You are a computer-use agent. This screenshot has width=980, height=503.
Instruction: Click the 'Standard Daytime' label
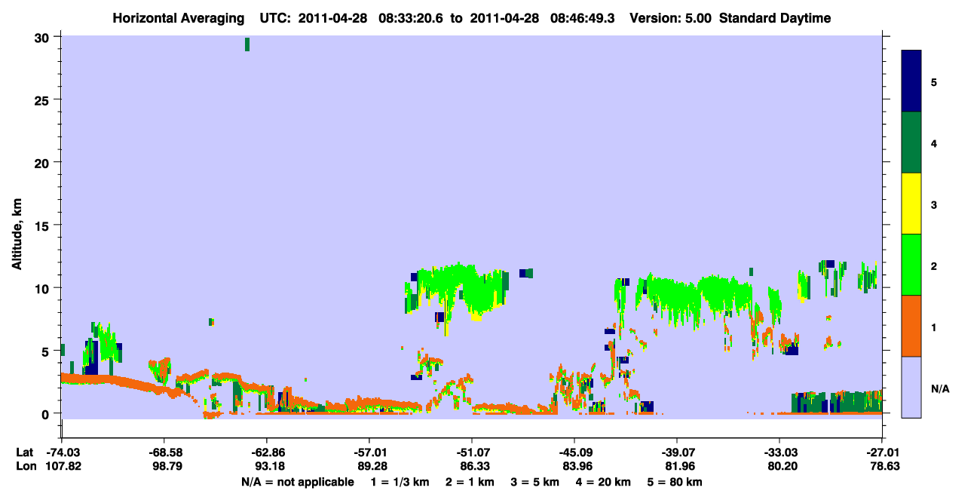(x=775, y=18)
